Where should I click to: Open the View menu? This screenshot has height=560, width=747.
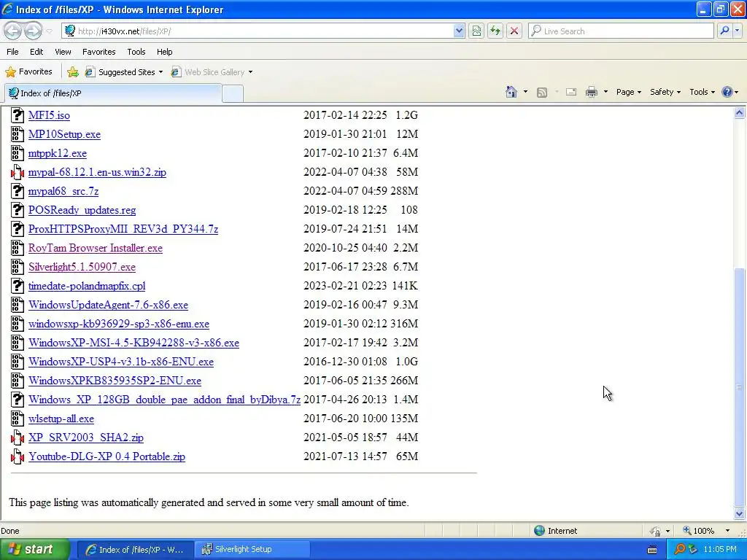pyautogui.click(x=63, y=52)
